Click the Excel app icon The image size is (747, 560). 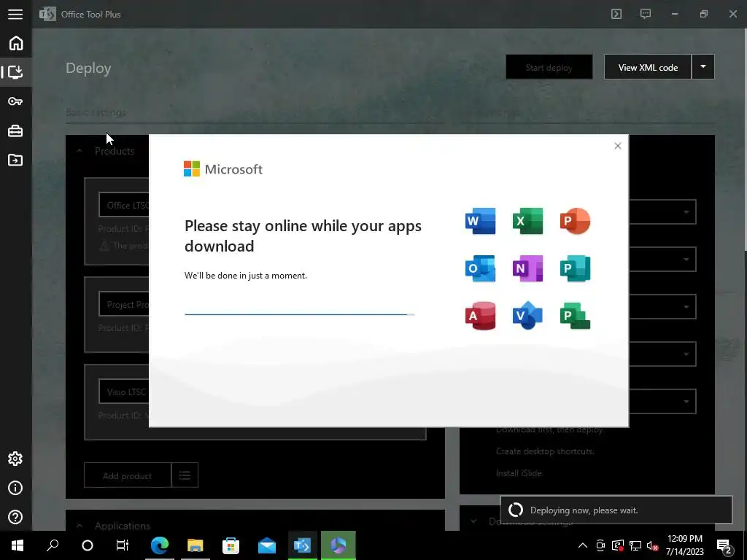point(527,221)
